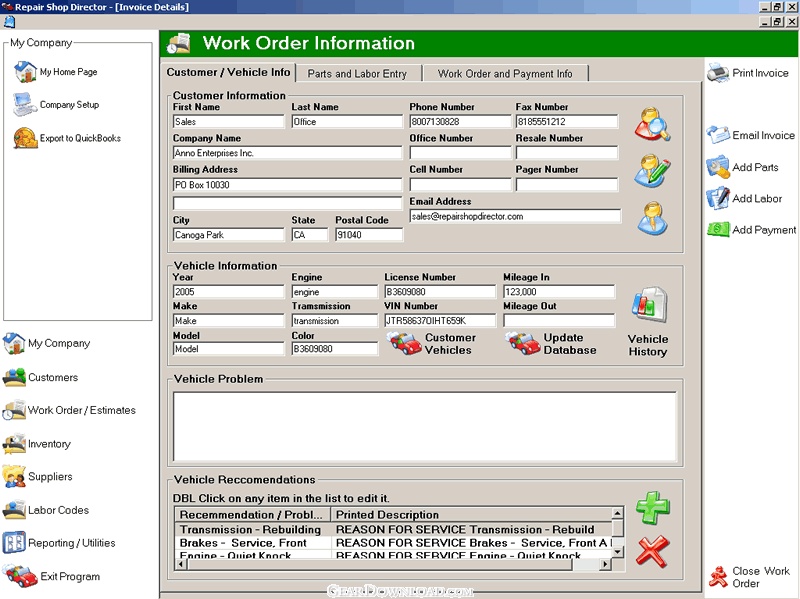
Task: Click the document icon under title bar
Action: point(9,22)
